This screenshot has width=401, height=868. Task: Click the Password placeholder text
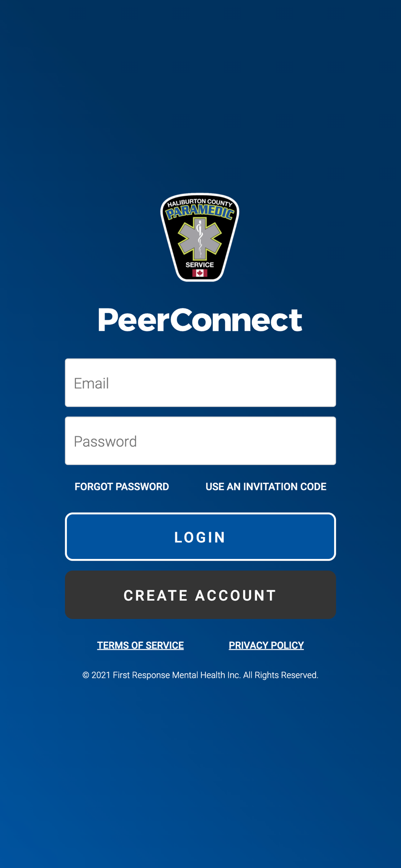click(x=105, y=441)
